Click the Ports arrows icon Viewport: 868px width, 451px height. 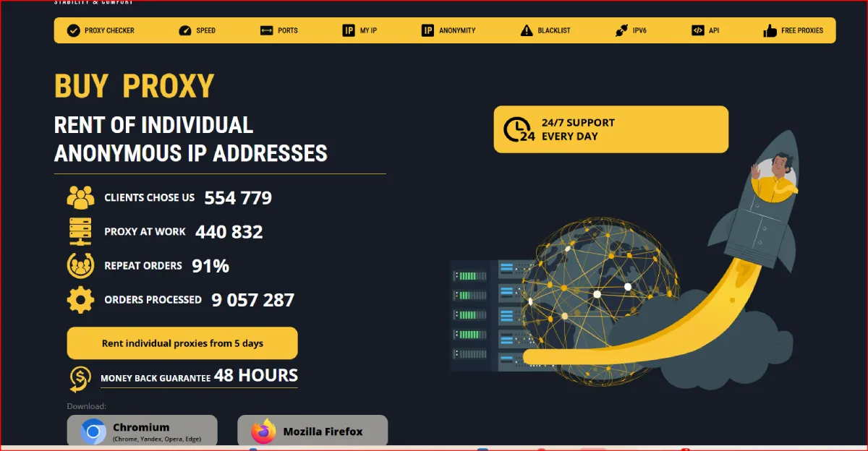click(x=266, y=30)
